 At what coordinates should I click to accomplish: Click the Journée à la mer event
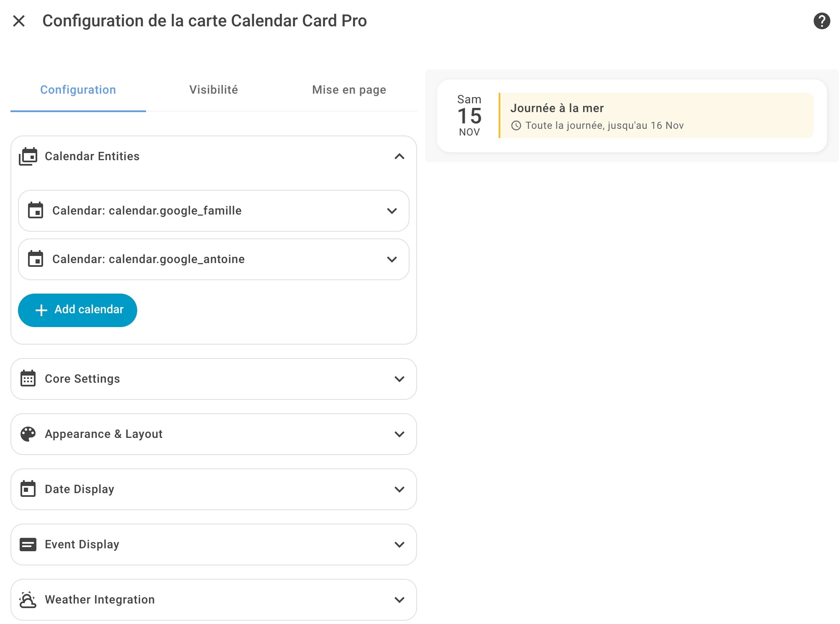pyautogui.click(x=656, y=116)
